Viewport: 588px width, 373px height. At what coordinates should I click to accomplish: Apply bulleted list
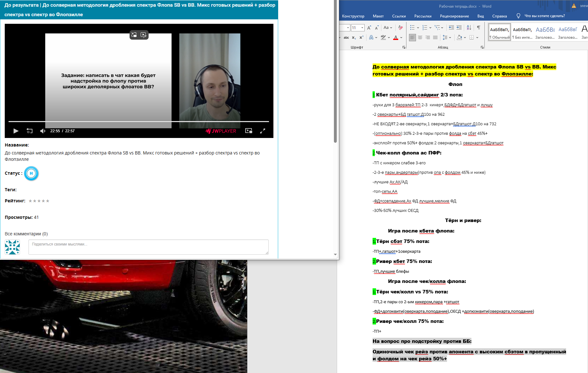(x=412, y=28)
